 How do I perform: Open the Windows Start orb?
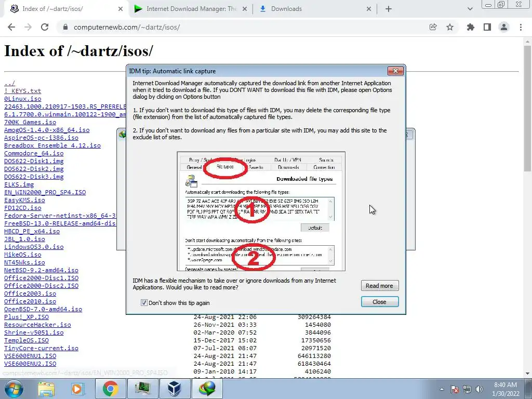pos(14,389)
